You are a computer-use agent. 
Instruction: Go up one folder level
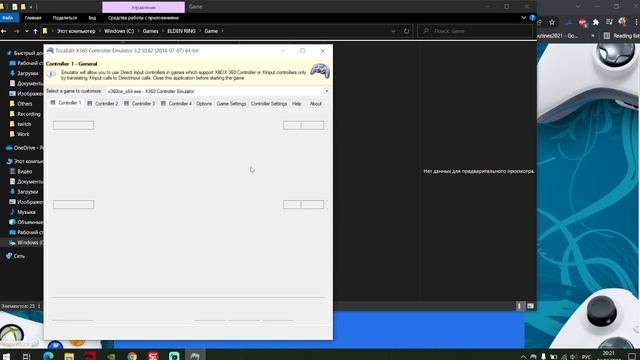tap(36, 31)
